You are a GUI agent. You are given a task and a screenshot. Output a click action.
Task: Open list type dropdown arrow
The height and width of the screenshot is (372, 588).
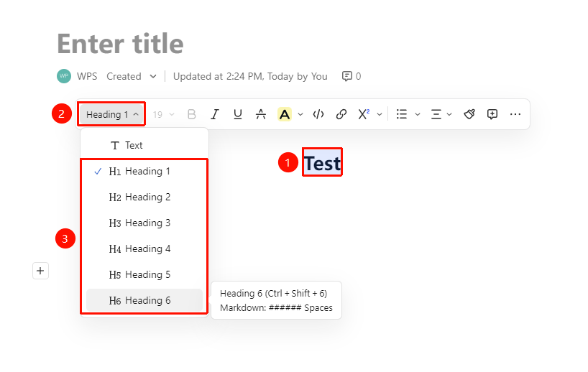[418, 114]
